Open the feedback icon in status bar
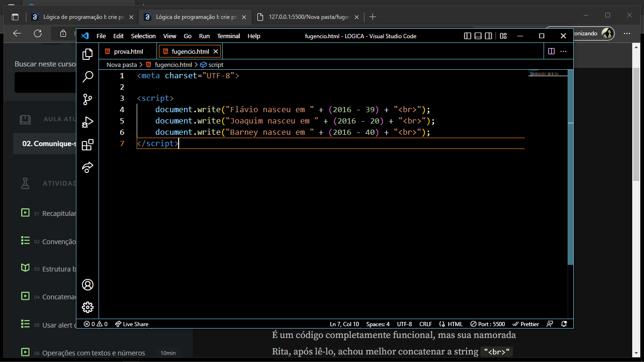 [x=550, y=324]
